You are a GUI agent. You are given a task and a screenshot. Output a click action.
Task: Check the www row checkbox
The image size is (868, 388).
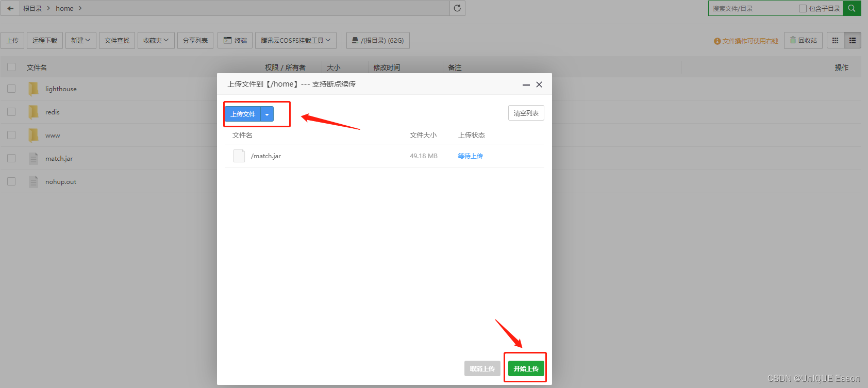(11, 135)
